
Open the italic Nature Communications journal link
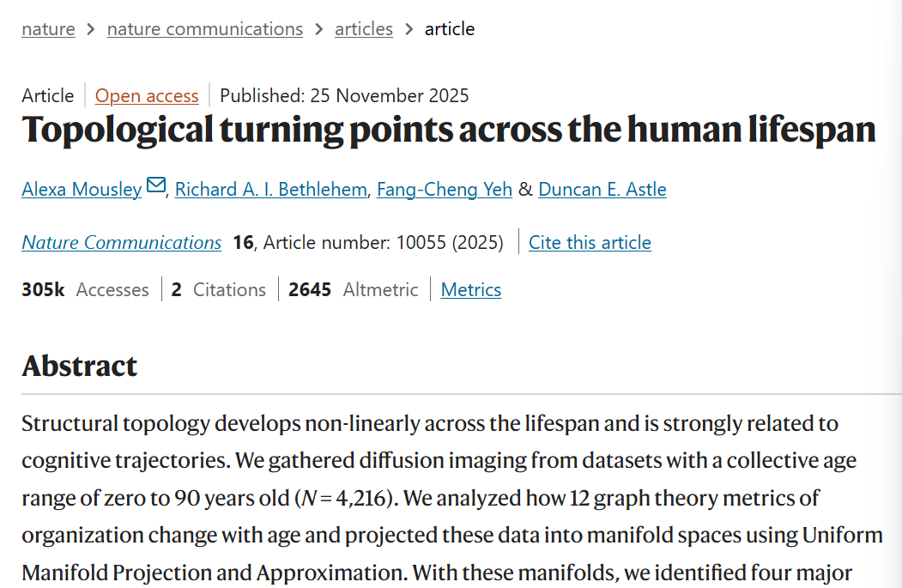point(121,242)
